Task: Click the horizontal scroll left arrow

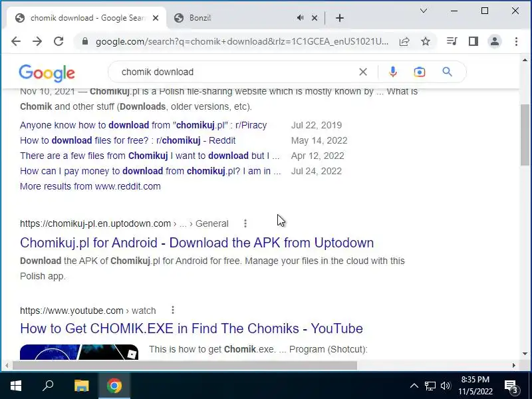Action: tap(7, 365)
